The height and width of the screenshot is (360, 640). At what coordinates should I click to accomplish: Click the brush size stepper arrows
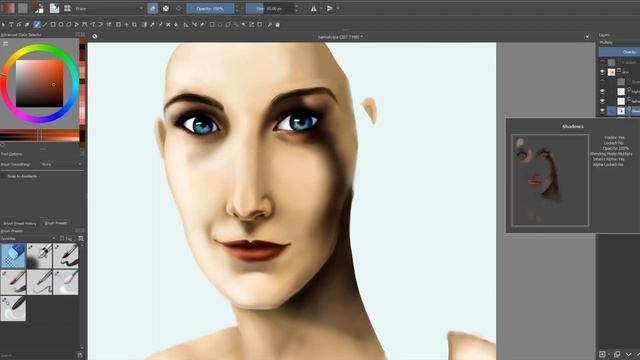(297, 8)
